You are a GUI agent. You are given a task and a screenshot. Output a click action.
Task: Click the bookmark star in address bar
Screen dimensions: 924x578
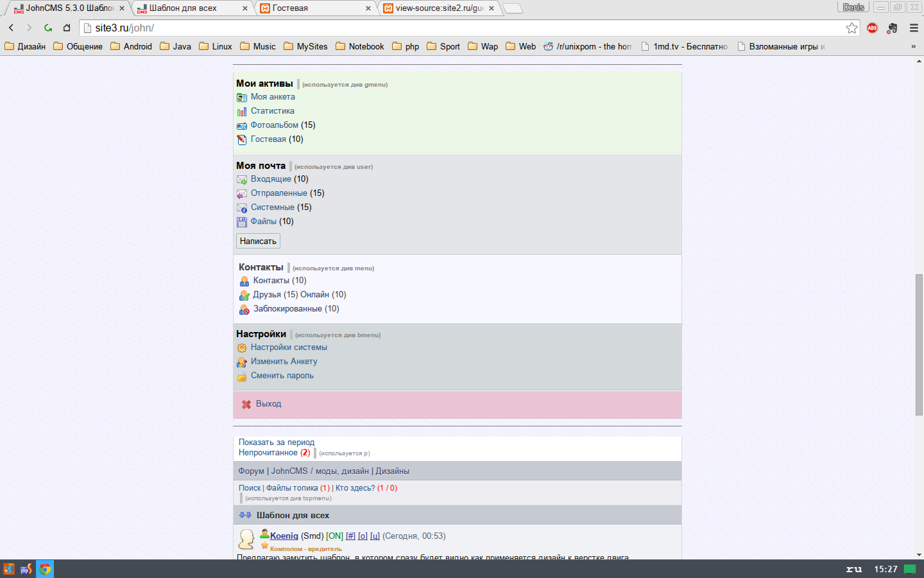coord(851,28)
